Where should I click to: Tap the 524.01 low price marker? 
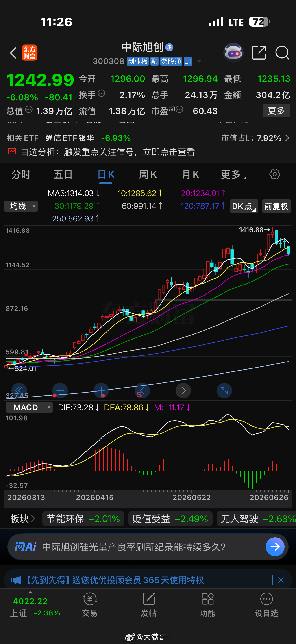click(22, 368)
